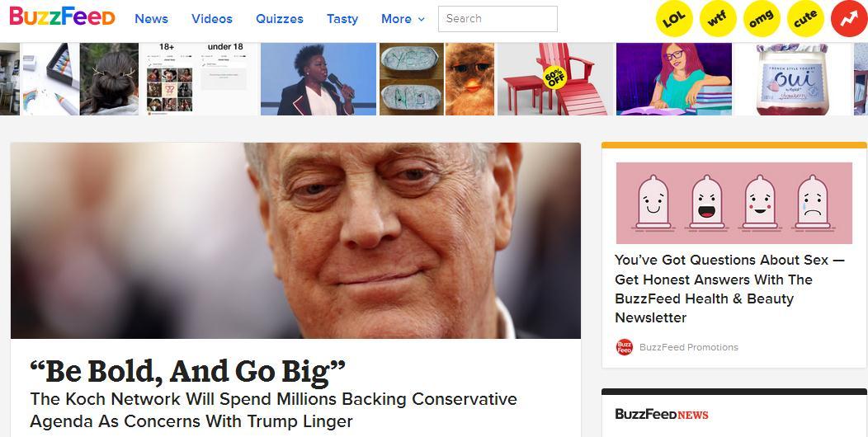Click the condom characters promo image
Image resolution: width=868 pixels, height=437 pixels.
(x=734, y=203)
